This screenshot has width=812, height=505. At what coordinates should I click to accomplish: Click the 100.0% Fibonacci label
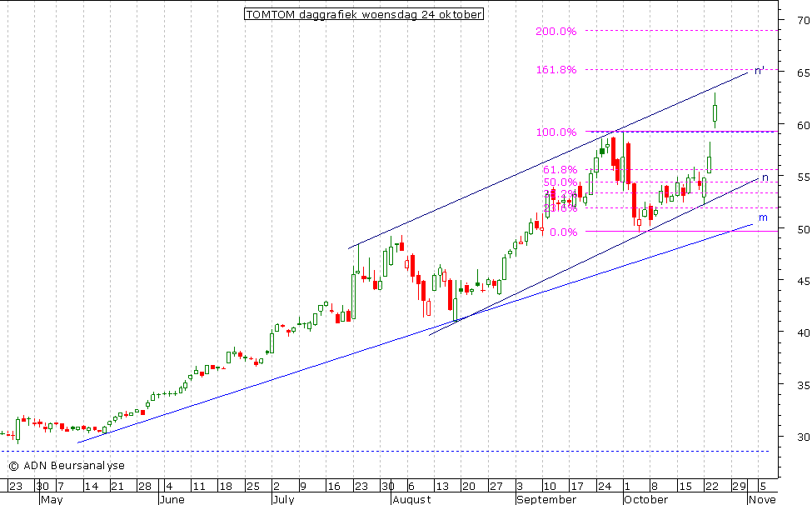555,132
